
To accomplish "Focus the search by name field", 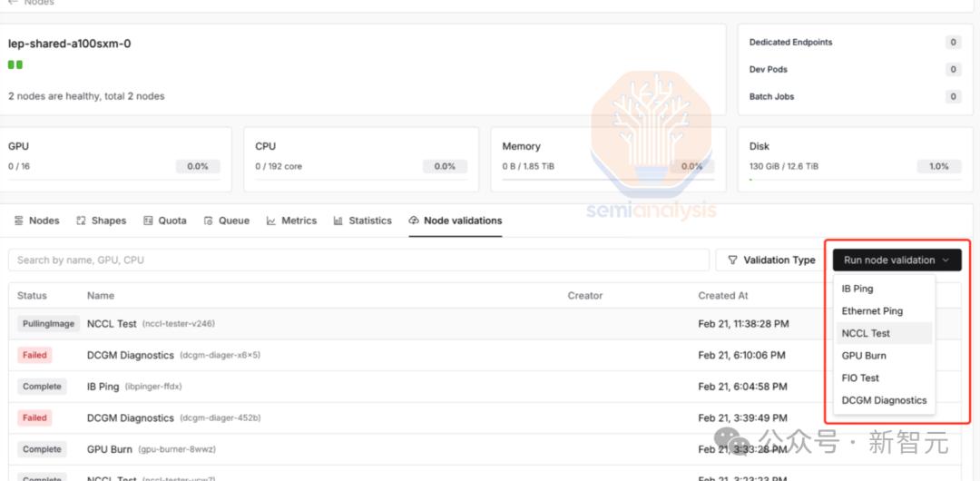I will (358, 260).
